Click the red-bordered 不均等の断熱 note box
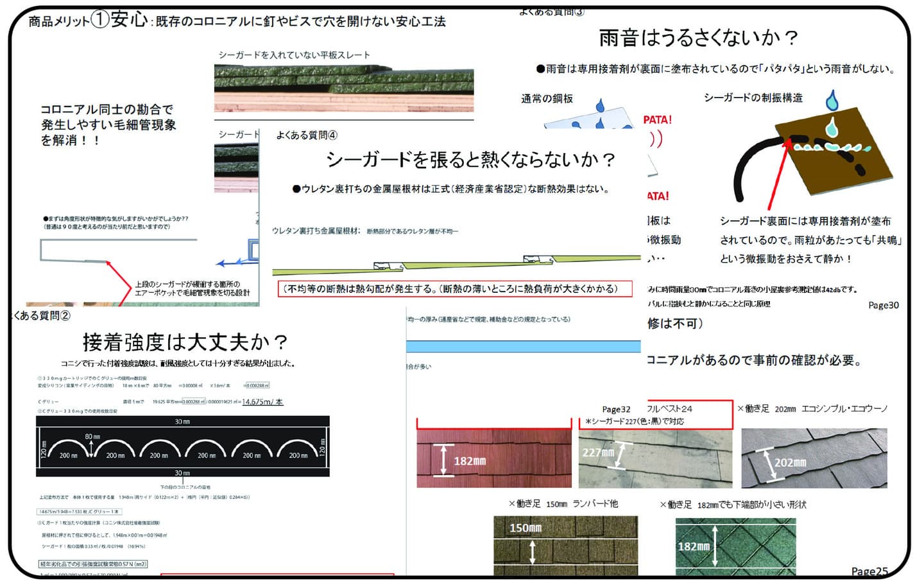 point(454,289)
